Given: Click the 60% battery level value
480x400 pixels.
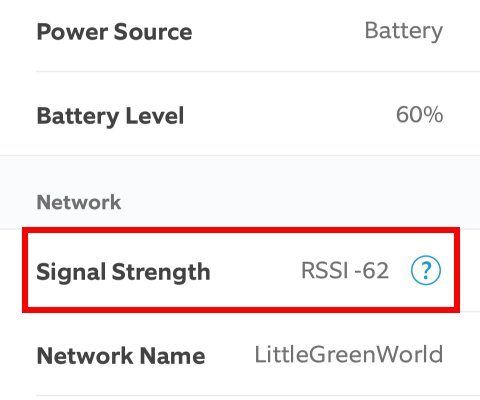Looking at the screenshot, I should click(419, 115).
